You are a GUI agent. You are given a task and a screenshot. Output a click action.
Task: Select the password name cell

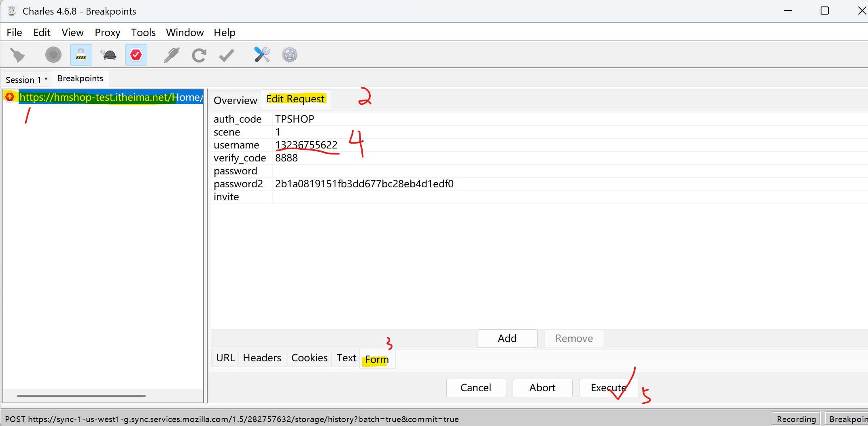tap(241, 171)
